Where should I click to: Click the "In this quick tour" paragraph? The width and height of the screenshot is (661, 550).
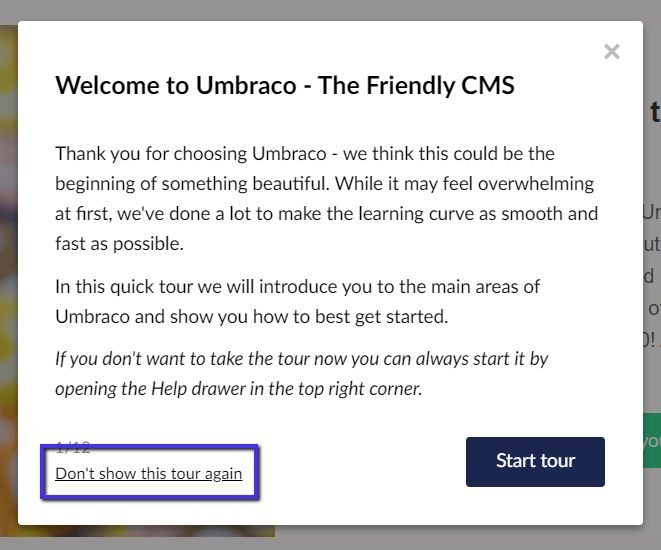point(297,302)
